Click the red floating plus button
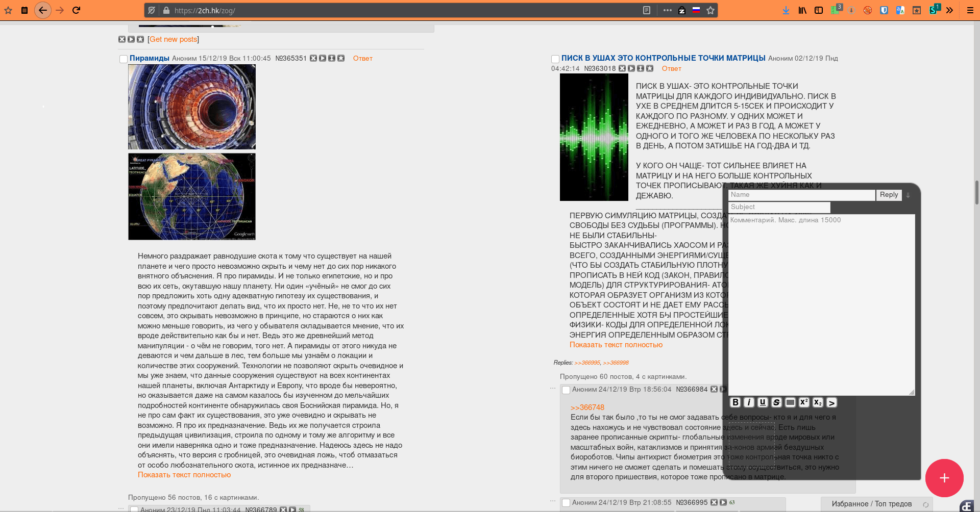Image resolution: width=980 pixels, height=512 pixels. [944, 478]
